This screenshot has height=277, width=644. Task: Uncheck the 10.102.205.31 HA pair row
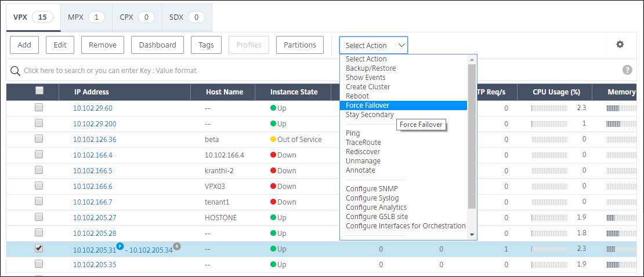point(39,248)
